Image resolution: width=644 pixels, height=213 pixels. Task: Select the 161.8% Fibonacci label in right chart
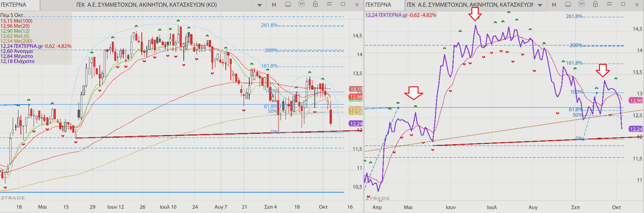574,63
